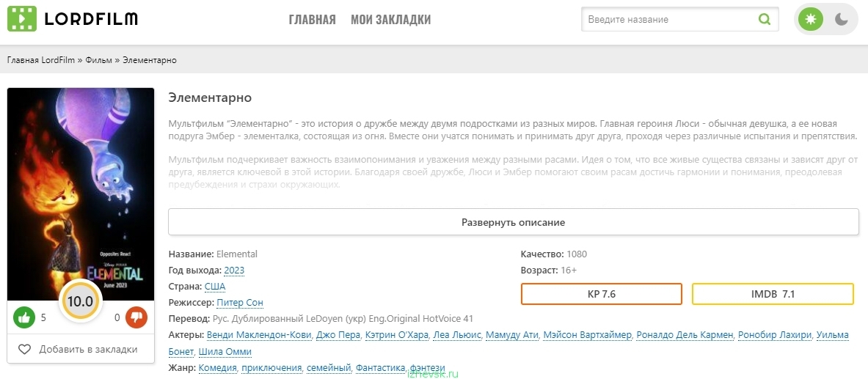Click the Главная LordFilm breadcrumb link
The image size is (868, 379).
click(x=41, y=60)
